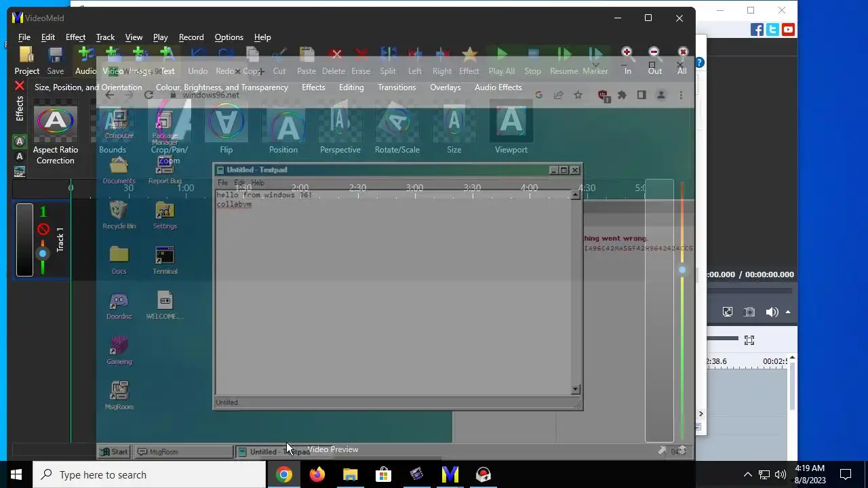Viewport: 868px width, 488px height.
Task: Open the Play menu
Action: tap(161, 37)
